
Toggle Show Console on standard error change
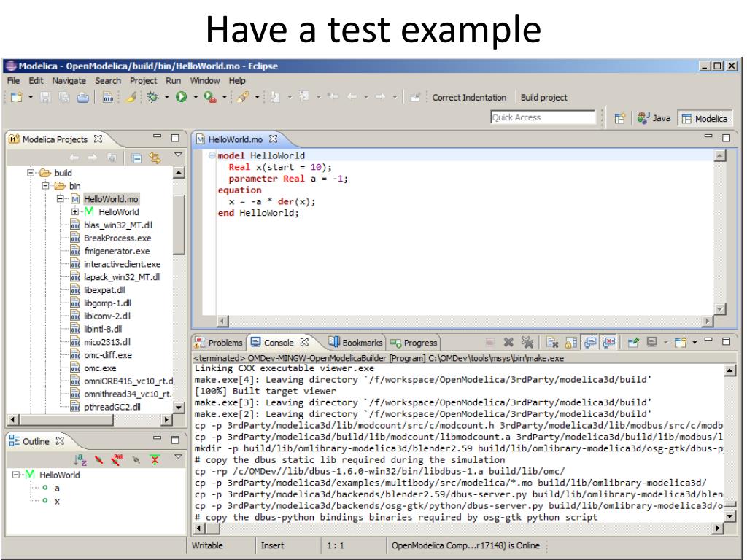pos(609,342)
